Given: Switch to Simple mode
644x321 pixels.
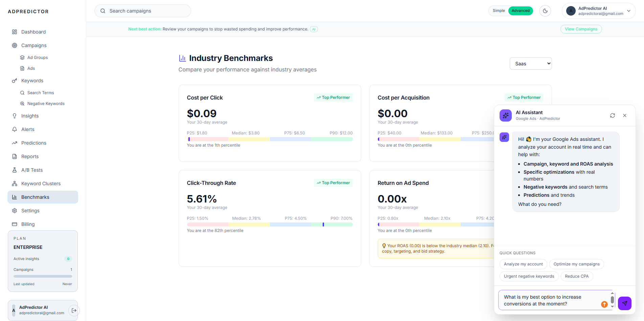Looking at the screenshot, I should (x=499, y=11).
